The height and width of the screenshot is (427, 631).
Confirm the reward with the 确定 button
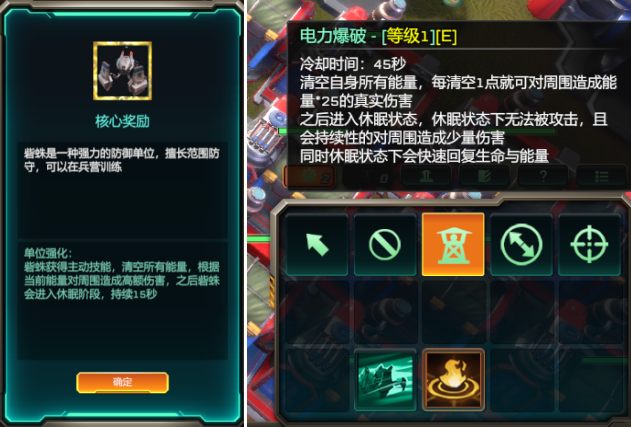(x=122, y=382)
